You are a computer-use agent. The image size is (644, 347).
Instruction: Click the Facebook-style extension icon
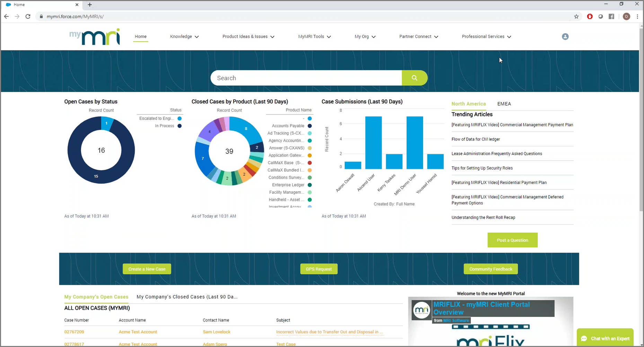[611, 16]
